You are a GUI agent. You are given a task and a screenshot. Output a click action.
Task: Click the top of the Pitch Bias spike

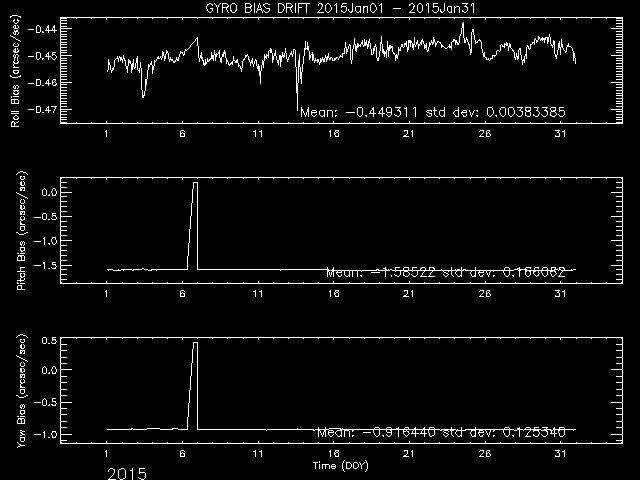pyautogui.click(x=196, y=183)
